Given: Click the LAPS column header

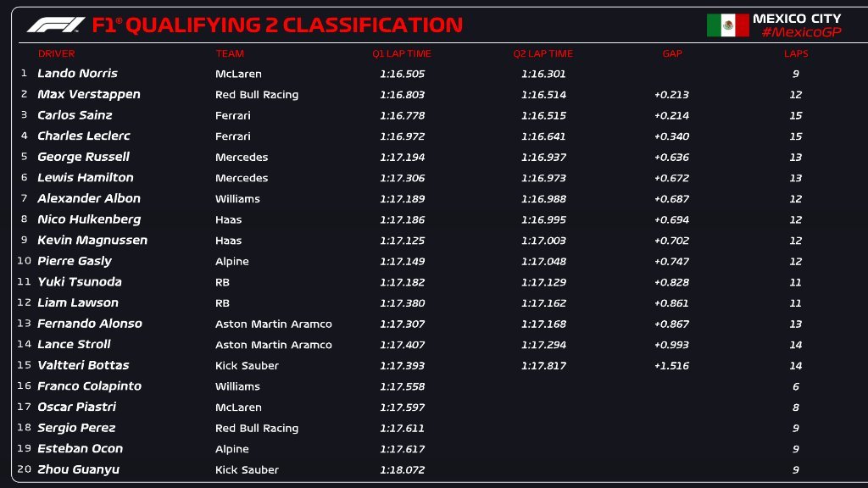Looking at the screenshot, I should click(796, 53).
